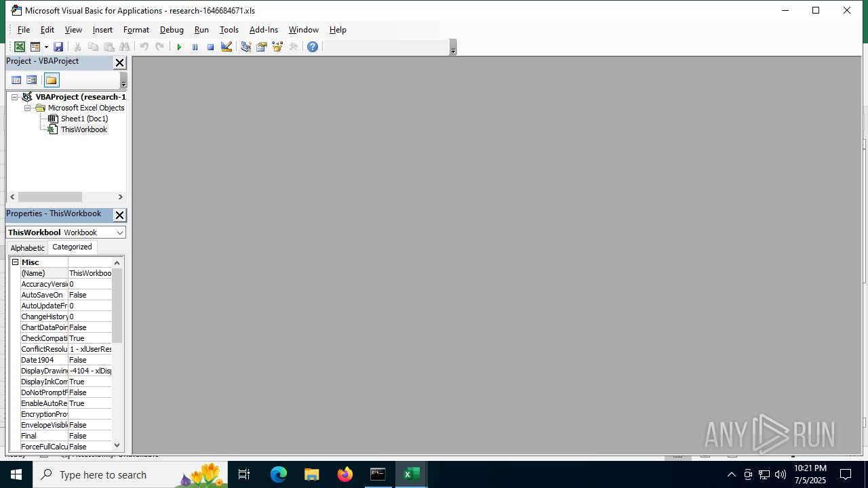The image size is (868, 488).
Task: Close the Project - VBAProject panel
Action: pyautogui.click(x=120, y=63)
